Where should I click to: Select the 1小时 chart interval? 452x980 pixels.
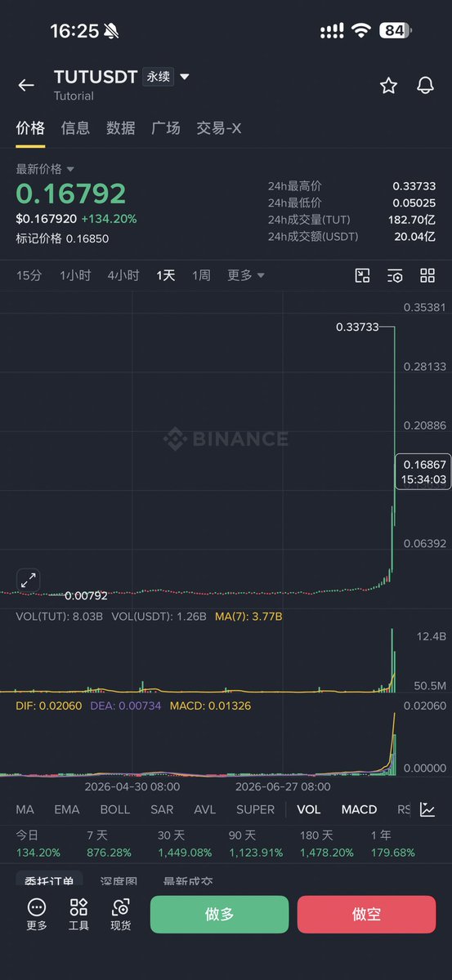pyautogui.click(x=75, y=275)
